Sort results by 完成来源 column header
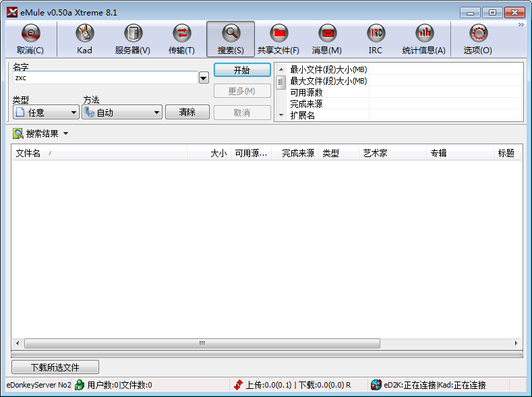 coord(295,153)
